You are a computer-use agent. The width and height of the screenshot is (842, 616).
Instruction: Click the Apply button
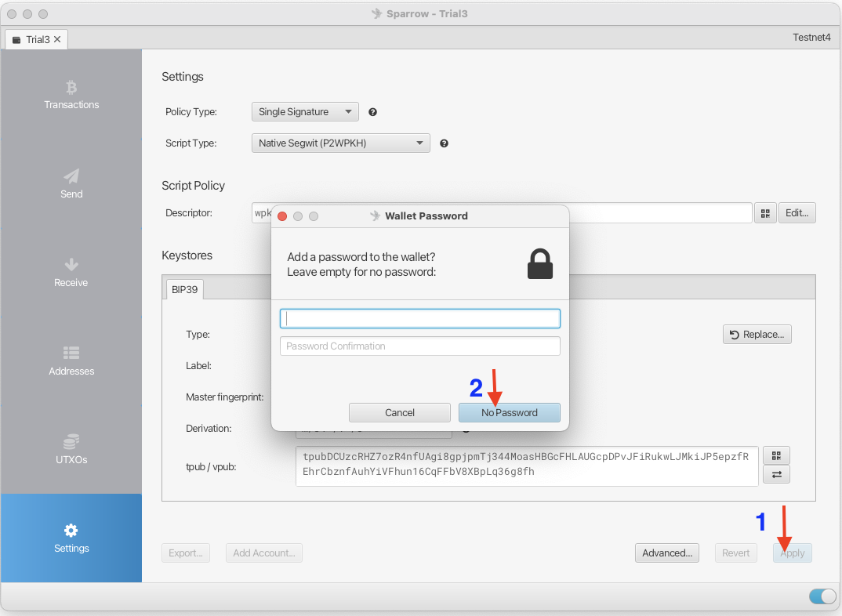(793, 553)
